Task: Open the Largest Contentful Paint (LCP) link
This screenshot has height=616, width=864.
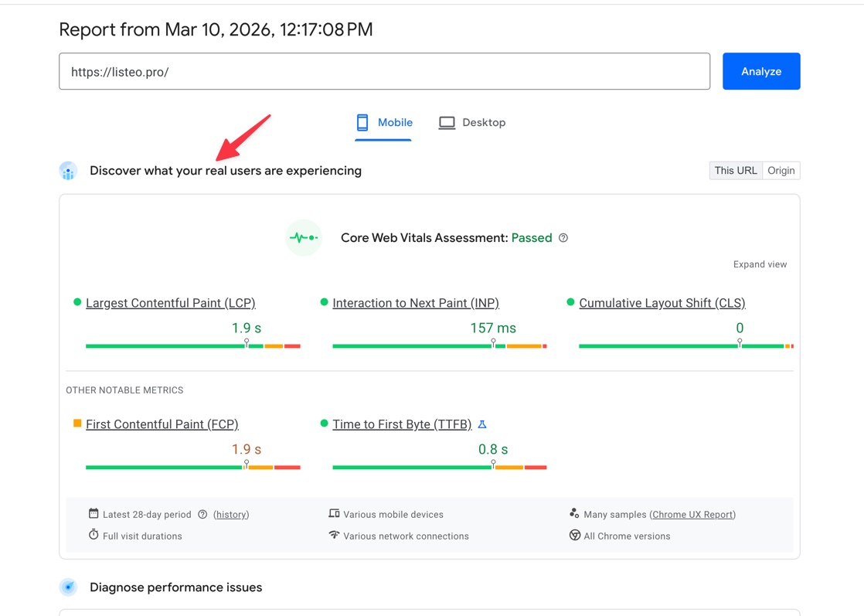Action: point(170,303)
